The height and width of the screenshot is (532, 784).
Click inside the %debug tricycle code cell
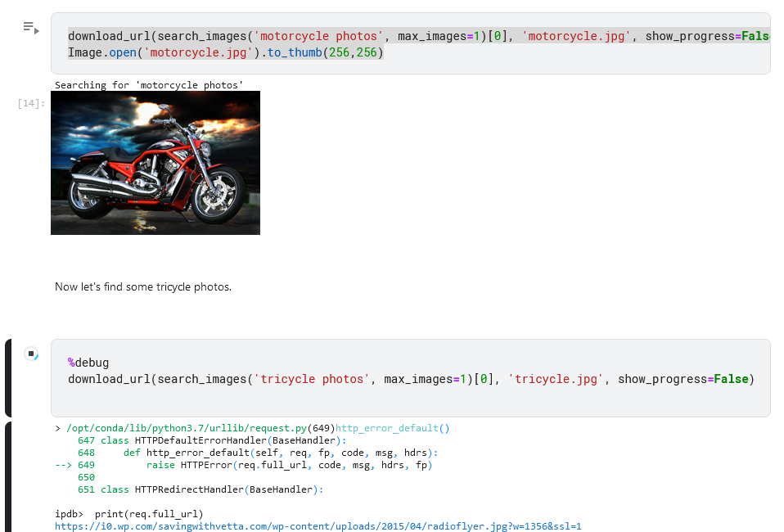(x=411, y=378)
